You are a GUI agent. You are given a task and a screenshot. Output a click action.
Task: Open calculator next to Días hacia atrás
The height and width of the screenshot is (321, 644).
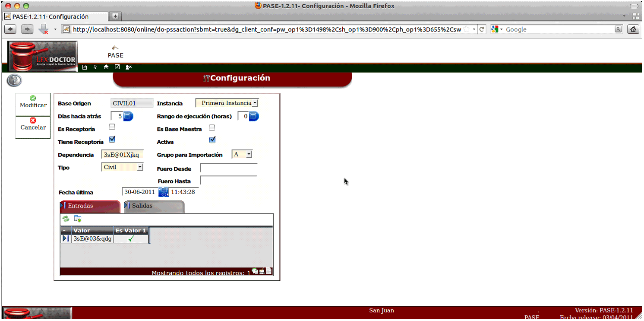(x=129, y=116)
